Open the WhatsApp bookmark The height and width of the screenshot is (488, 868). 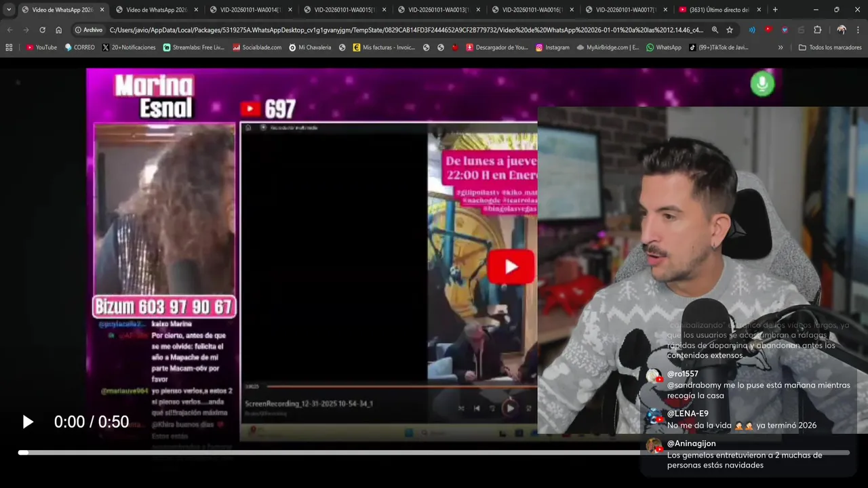click(663, 47)
